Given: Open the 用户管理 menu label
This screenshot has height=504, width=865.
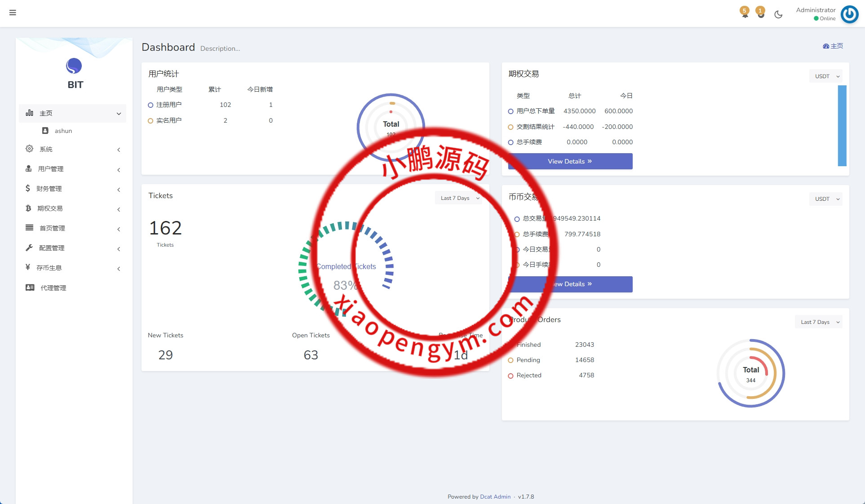Looking at the screenshot, I should tap(51, 169).
